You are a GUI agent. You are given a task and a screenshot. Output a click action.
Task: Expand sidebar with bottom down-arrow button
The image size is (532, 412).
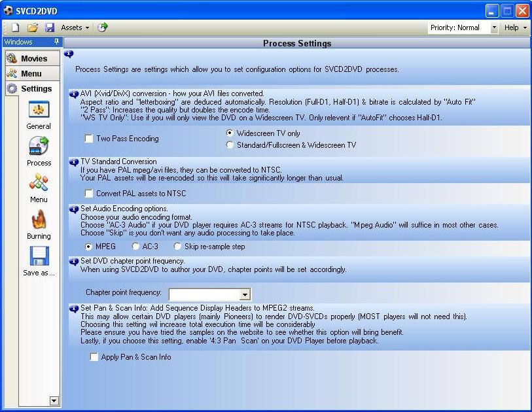(54, 401)
